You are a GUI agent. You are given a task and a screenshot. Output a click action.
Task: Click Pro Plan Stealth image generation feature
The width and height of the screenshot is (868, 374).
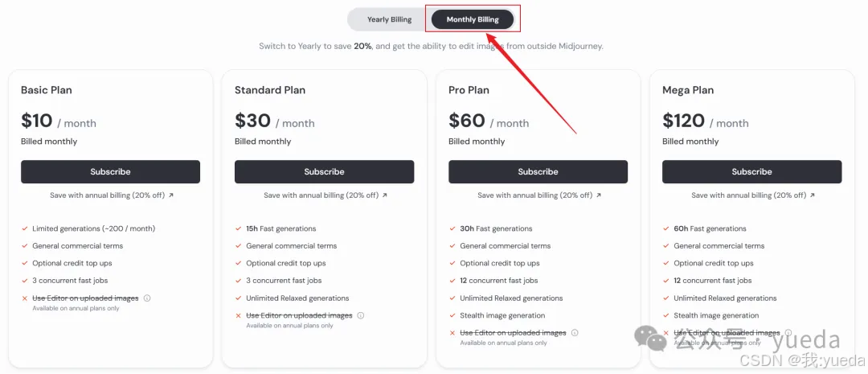[502, 315]
